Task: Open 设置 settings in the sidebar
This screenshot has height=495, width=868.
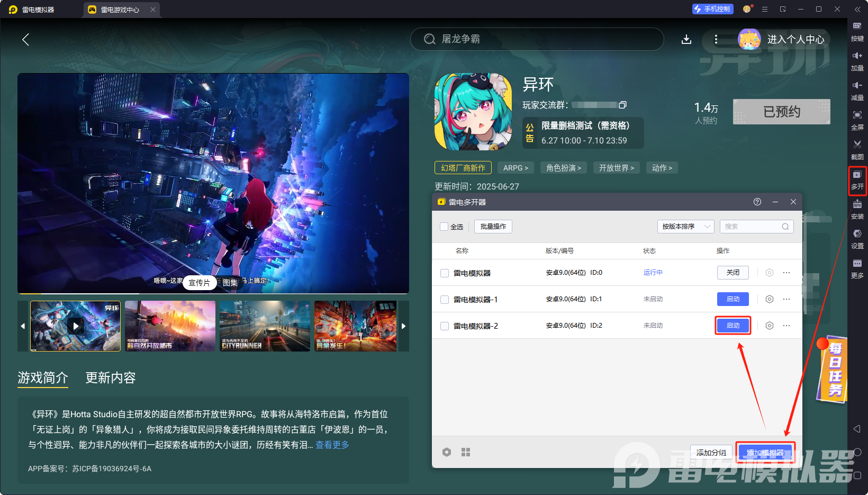Action: (857, 239)
